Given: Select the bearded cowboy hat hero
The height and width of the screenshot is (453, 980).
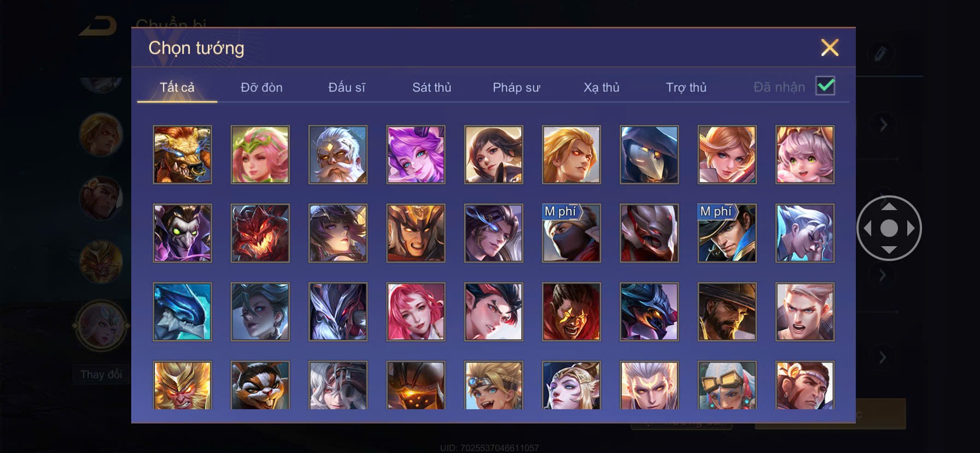Looking at the screenshot, I should point(727,312).
